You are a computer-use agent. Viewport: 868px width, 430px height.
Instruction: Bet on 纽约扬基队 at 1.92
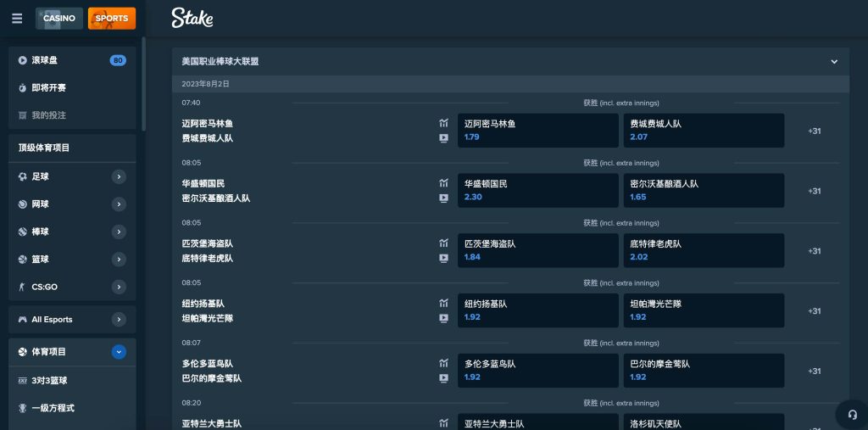[x=537, y=310]
